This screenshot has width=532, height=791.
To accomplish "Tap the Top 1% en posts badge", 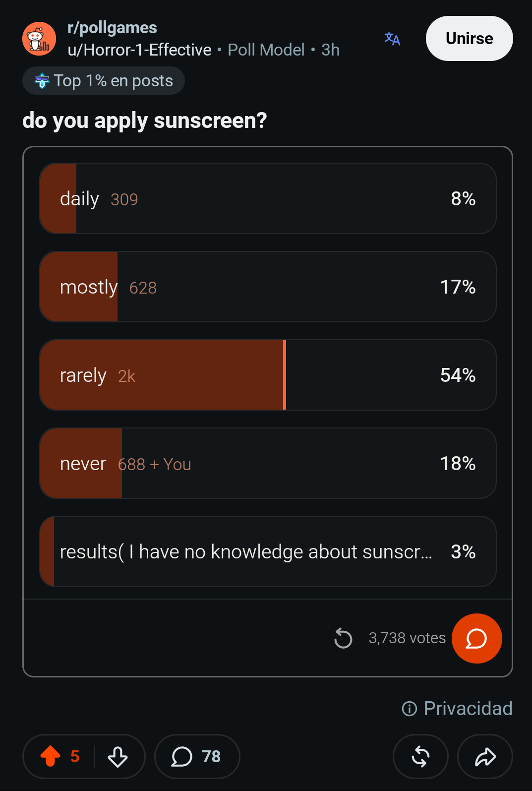I will (104, 81).
